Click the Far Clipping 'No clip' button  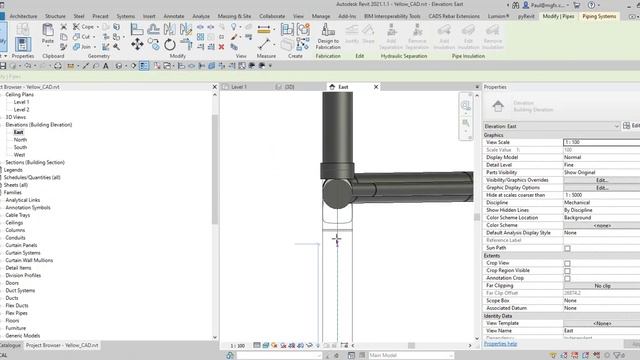tap(602, 286)
